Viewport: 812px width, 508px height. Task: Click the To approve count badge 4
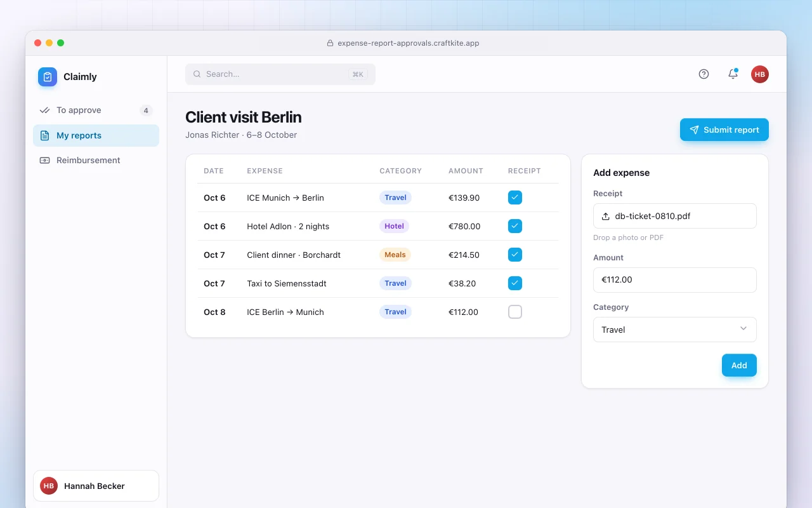coord(146,110)
